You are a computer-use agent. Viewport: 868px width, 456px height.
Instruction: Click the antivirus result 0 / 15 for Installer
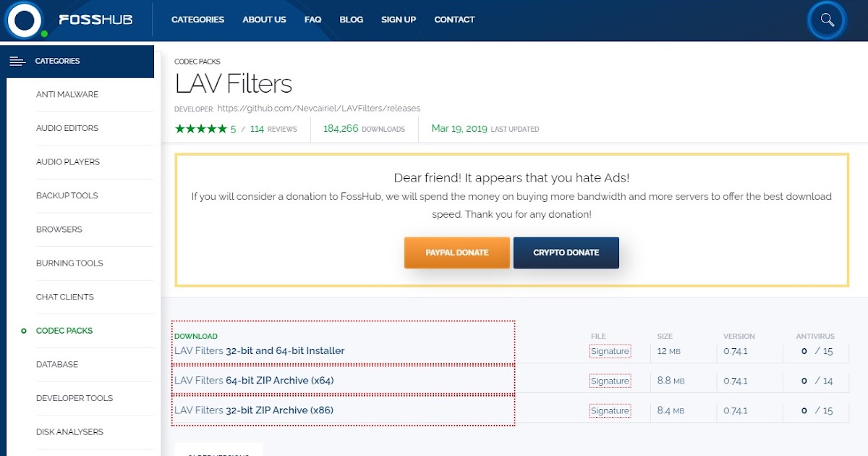point(817,351)
